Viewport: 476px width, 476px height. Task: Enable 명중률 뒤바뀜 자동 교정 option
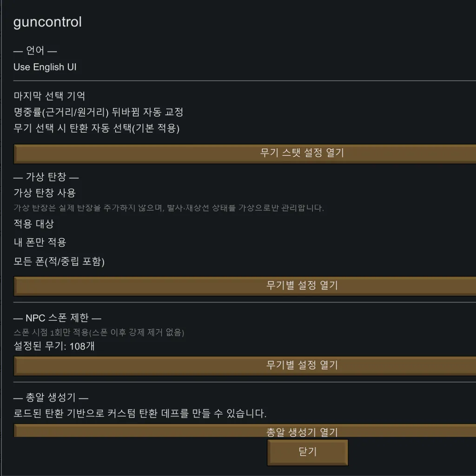pos(98,112)
